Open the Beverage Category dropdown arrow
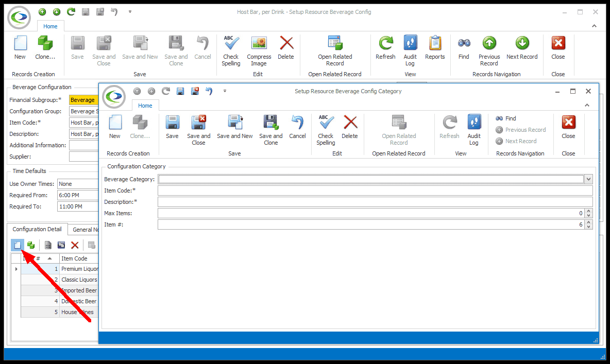 (x=588, y=179)
